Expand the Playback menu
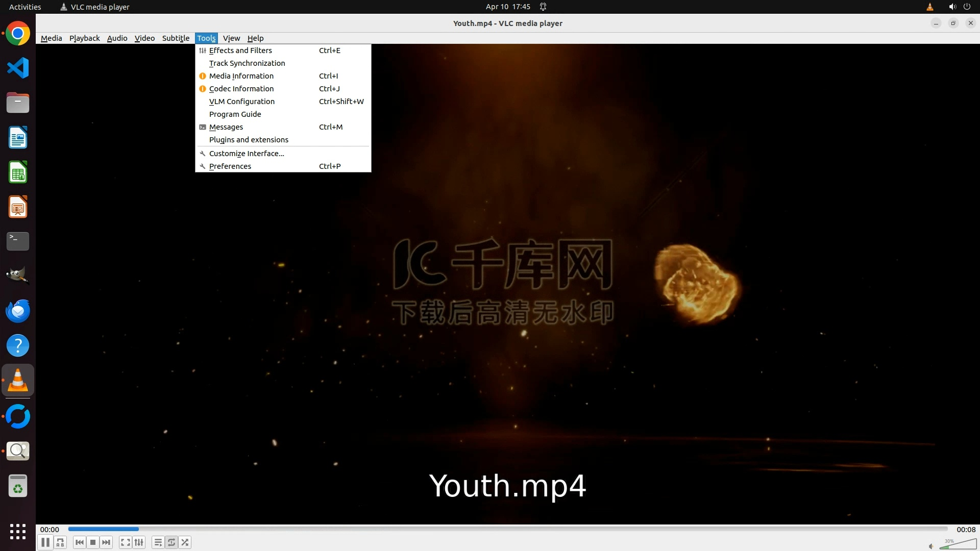The height and width of the screenshot is (551, 980). (84, 38)
